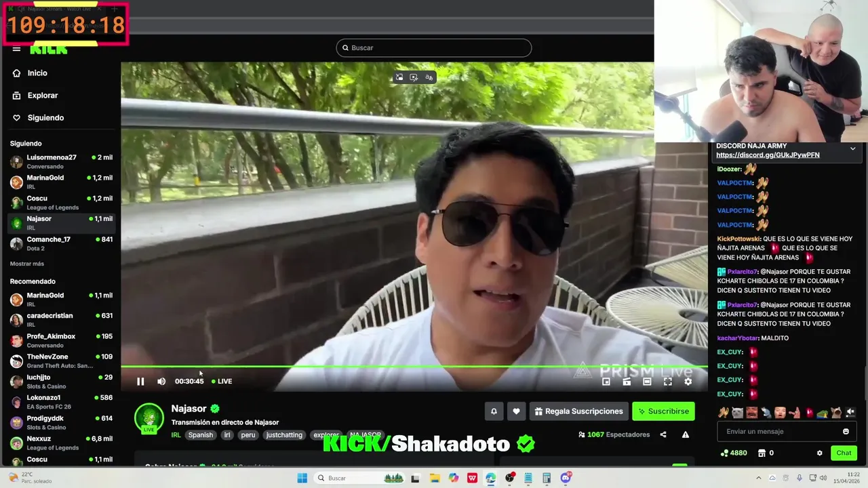This screenshot has width=868, height=488.
Task: Jump to LIVE indicator in player
Action: 222,382
